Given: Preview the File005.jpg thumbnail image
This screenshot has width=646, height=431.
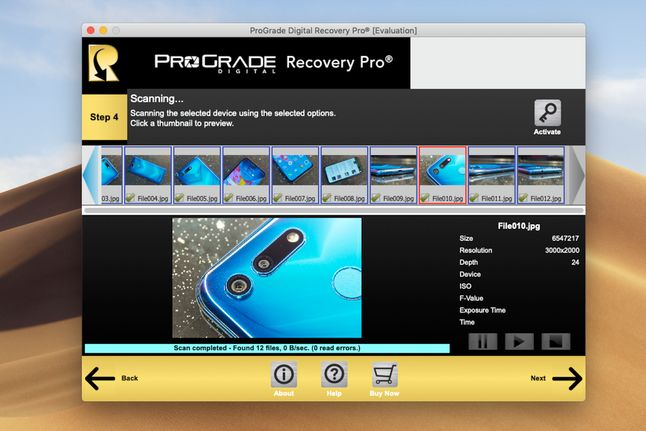Looking at the screenshot, I should click(197, 170).
